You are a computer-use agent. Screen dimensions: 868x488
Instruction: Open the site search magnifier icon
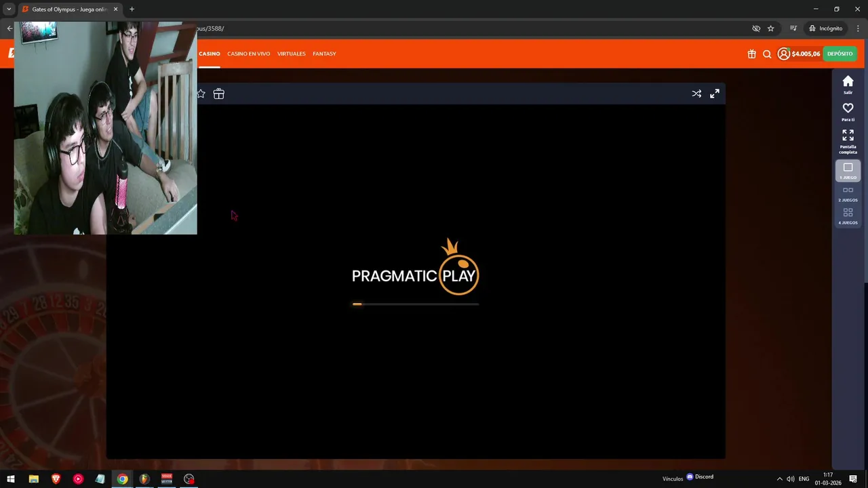[x=767, y=54]
